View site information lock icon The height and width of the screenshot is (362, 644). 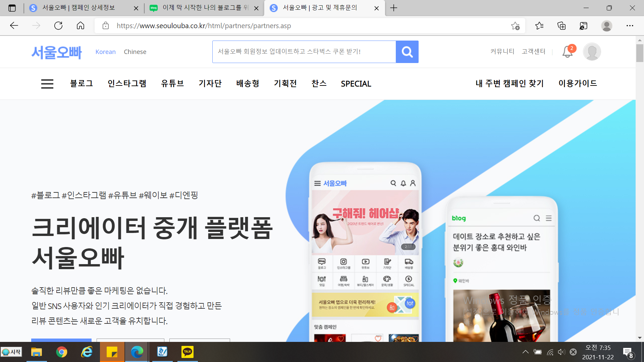click(106, 26)
